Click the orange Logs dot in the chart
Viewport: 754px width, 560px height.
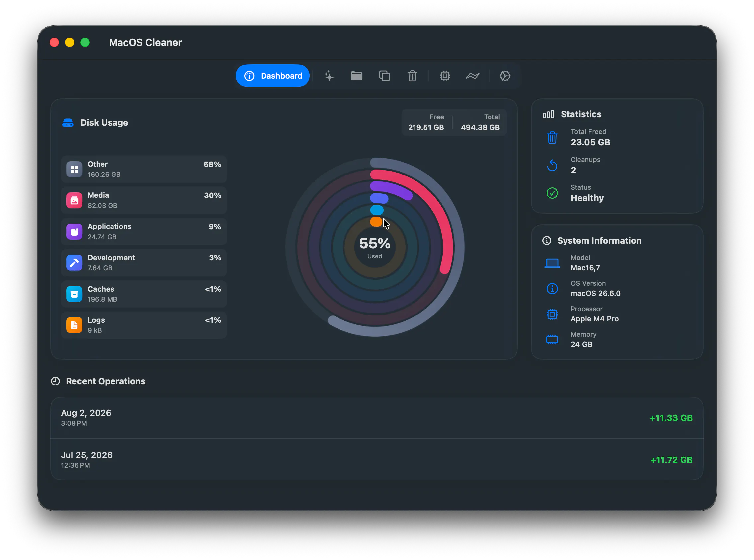(376, 222)
